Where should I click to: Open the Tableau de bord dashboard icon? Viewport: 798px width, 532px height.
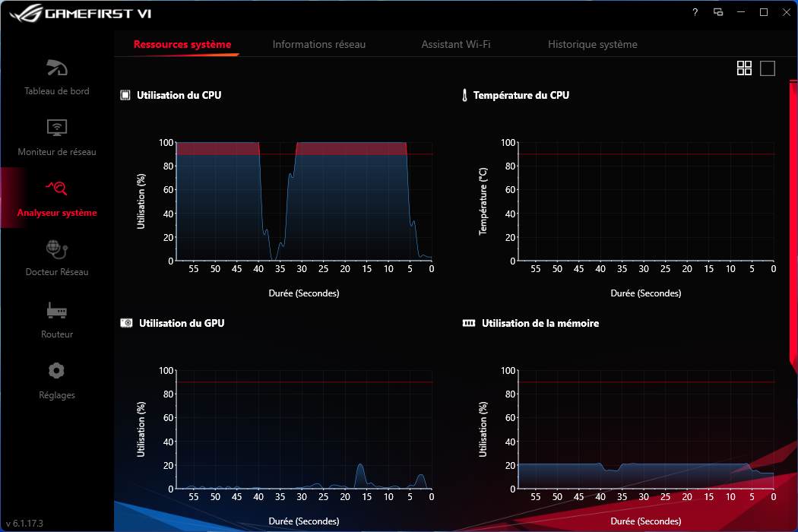(x=57, y=68)
